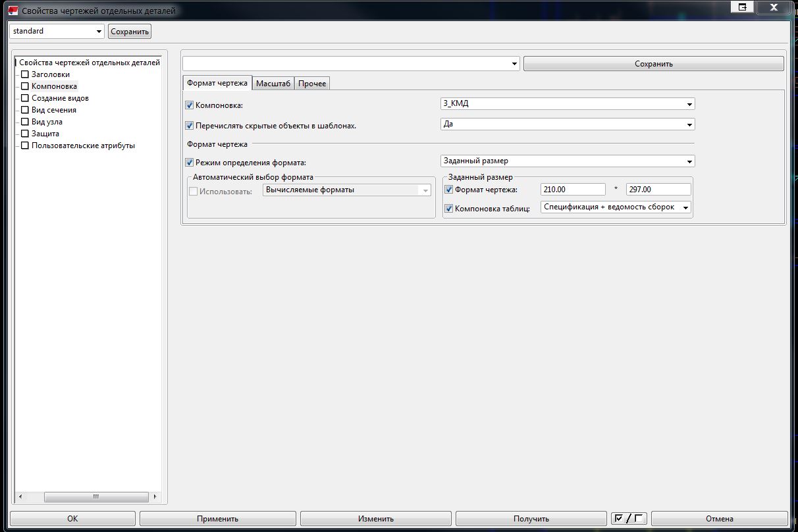Click the toggle-all checkboxes on/off button
Screen dimensions: 798x532
pos(628,518)
